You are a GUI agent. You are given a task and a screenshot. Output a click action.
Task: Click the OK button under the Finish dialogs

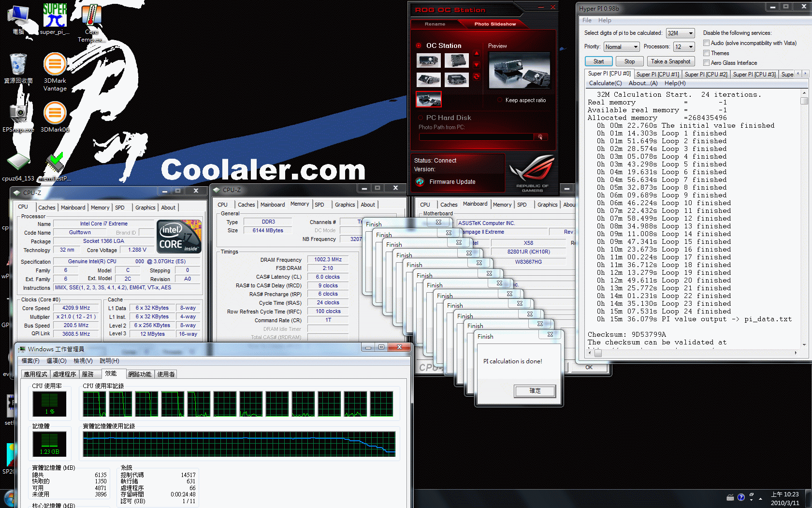[x=589, y=368]
